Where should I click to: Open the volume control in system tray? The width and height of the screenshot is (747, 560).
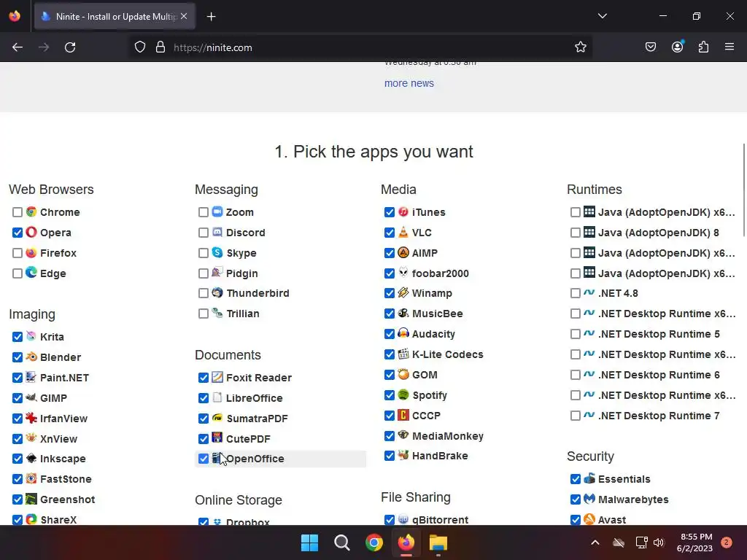point(659,542)
